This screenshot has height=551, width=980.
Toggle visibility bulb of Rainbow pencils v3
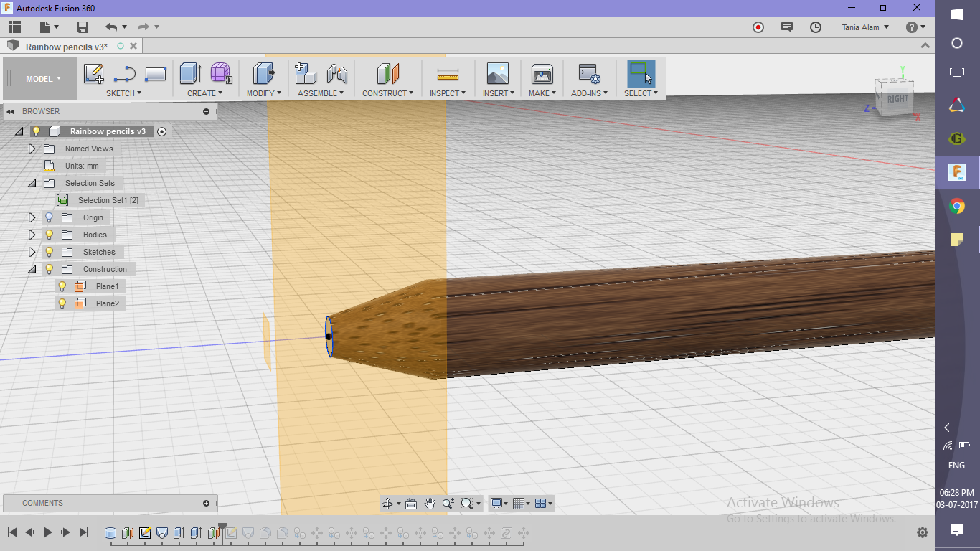[x=36, y=131]
